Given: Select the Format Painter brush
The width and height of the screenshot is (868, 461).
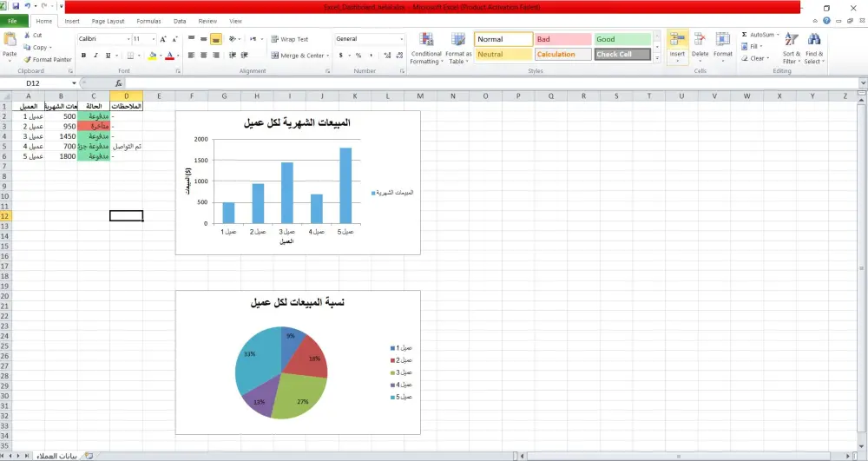Looking at the screenshot, I should [x=27, y=59].
